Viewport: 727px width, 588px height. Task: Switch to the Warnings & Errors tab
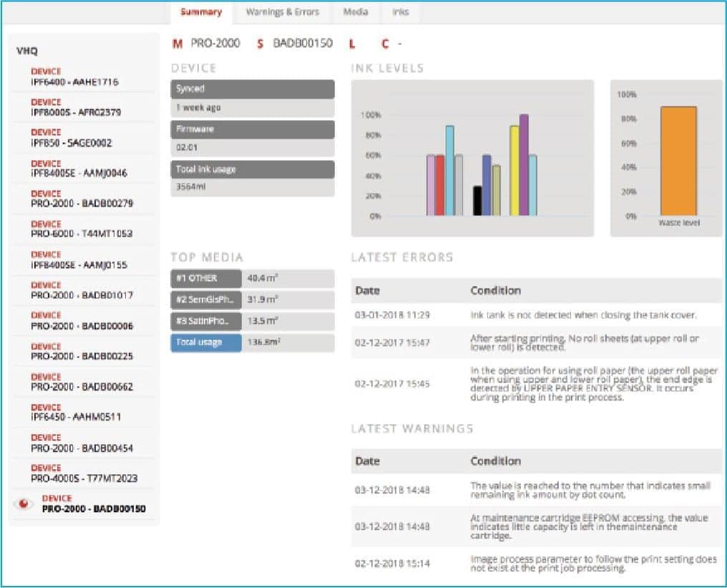coord(282,12)
